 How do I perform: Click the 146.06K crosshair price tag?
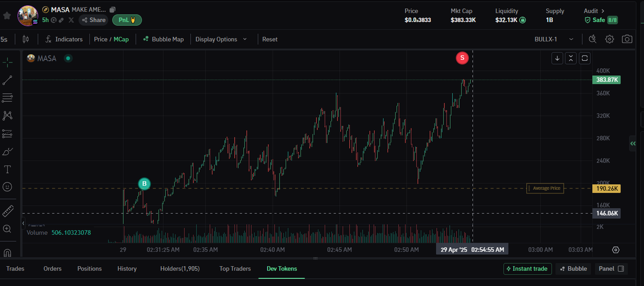coord(607,213)
